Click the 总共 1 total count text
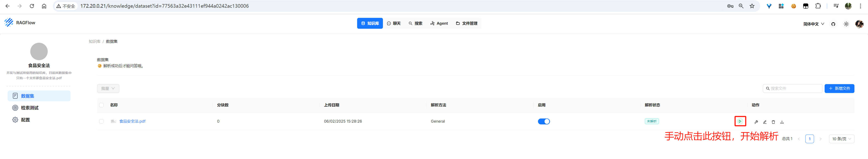The height and width of the screenshot is (159, 868). point(787,139)
